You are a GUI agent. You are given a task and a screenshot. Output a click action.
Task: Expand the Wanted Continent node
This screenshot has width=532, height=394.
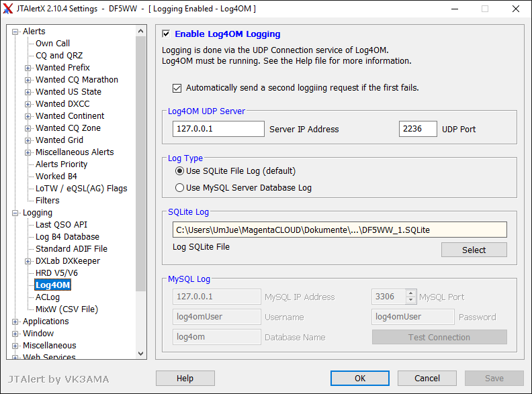28,116
